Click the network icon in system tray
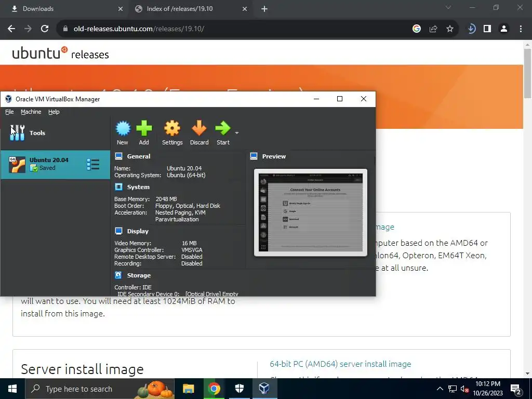This screenshot has height=399, width=532. click(x=453, y=389)
